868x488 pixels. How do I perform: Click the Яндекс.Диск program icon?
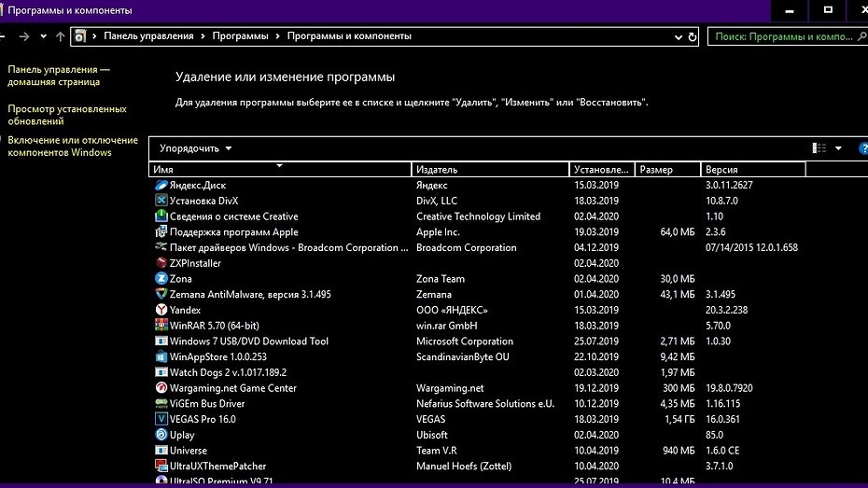pos(161,186)
